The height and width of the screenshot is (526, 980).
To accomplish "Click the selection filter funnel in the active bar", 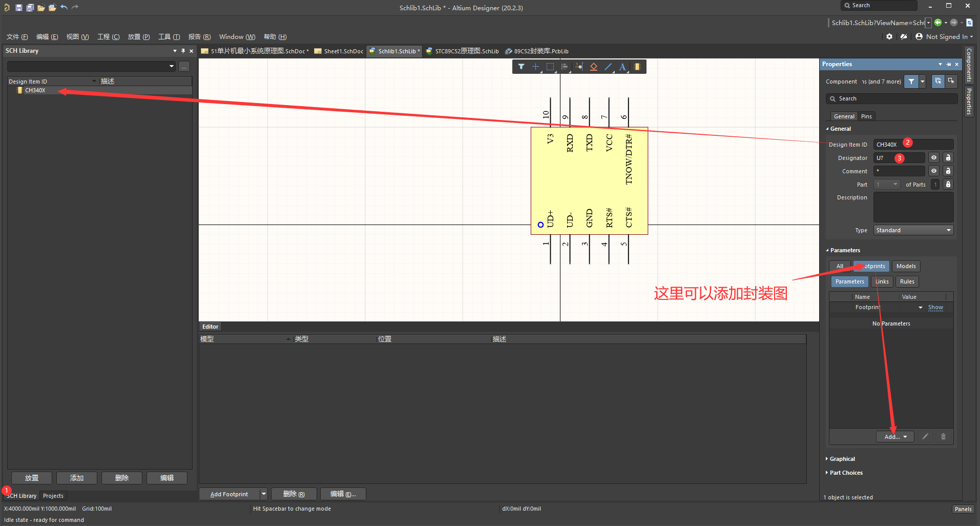I will point(521,67).
